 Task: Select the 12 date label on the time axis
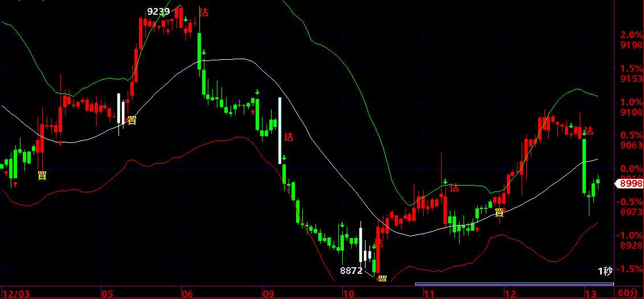510,294
